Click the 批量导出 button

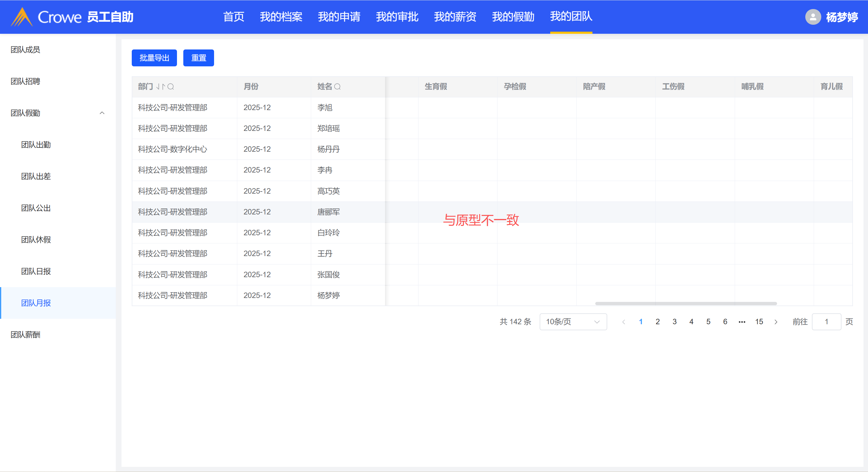point(154,58)
